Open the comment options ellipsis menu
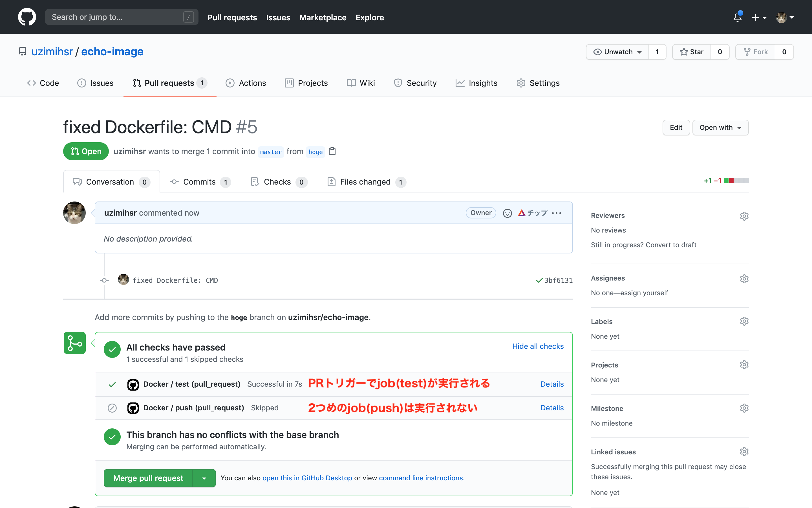812x508 pixels. tap(557, 213)
